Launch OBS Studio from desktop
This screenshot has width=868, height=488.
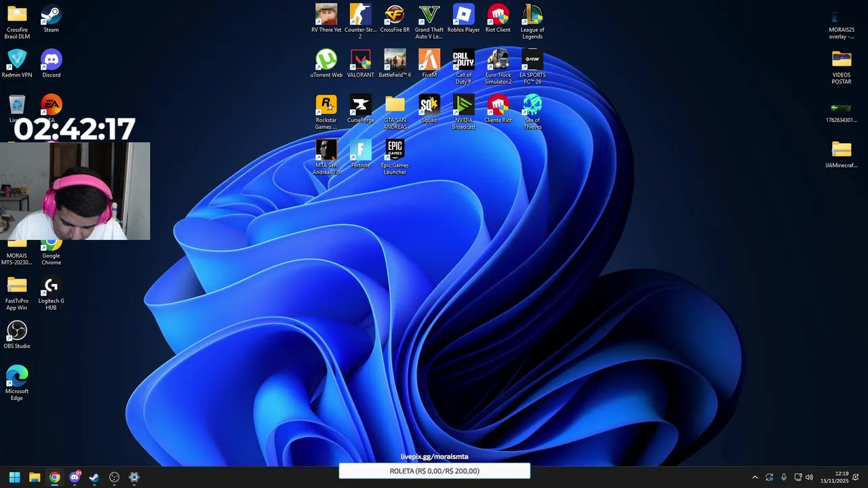tap(17, 335)
